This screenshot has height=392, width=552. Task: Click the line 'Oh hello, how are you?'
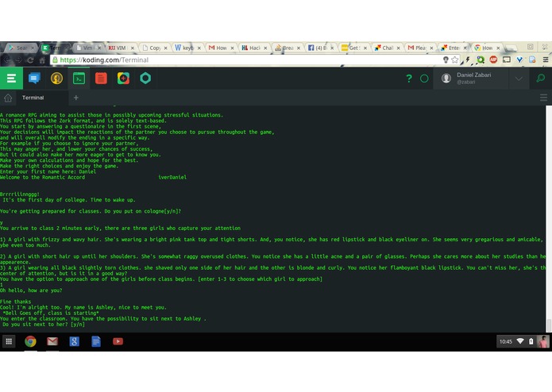click(x=31, y=290)
